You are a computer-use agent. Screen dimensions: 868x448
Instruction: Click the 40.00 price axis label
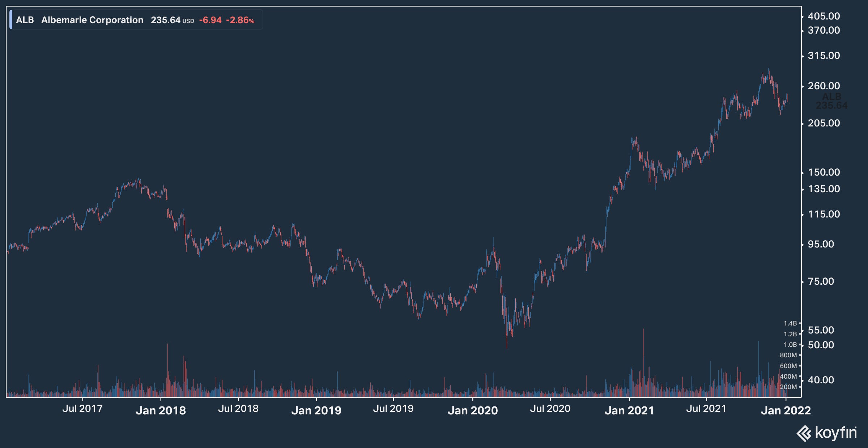(x=821, y=380)
